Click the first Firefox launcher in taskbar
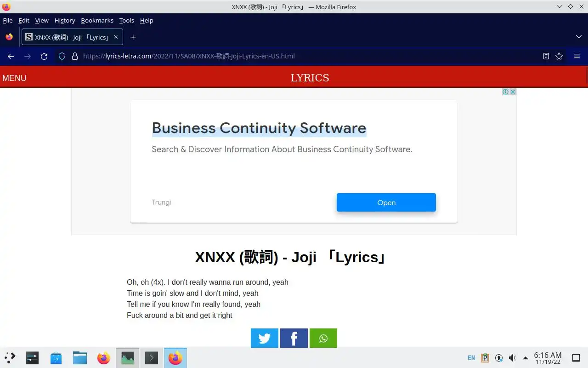 (104, 358)
